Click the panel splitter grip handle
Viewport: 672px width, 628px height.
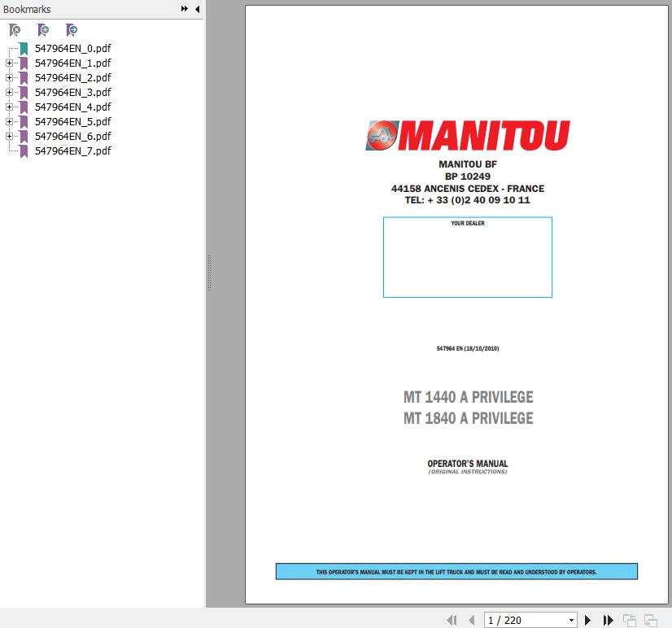pyautogui.click(x=210, y=273)
